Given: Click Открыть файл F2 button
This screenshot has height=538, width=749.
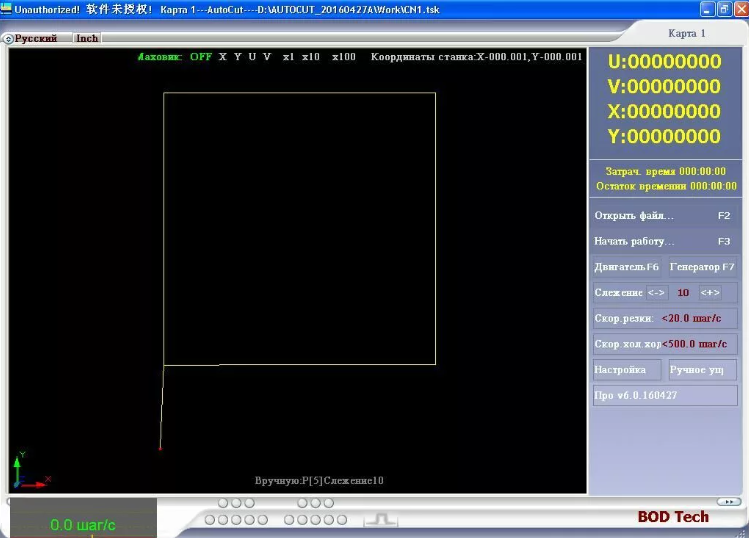Looking at the screenshot, I should 664,215.
